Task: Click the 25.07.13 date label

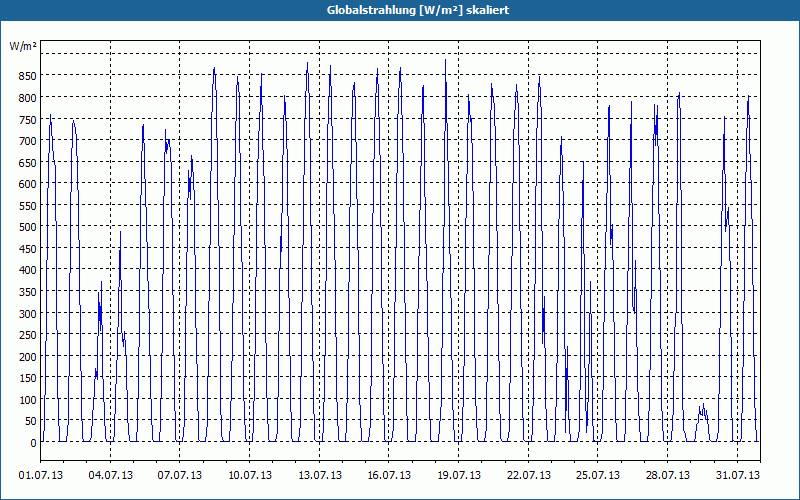Action: 598,476
